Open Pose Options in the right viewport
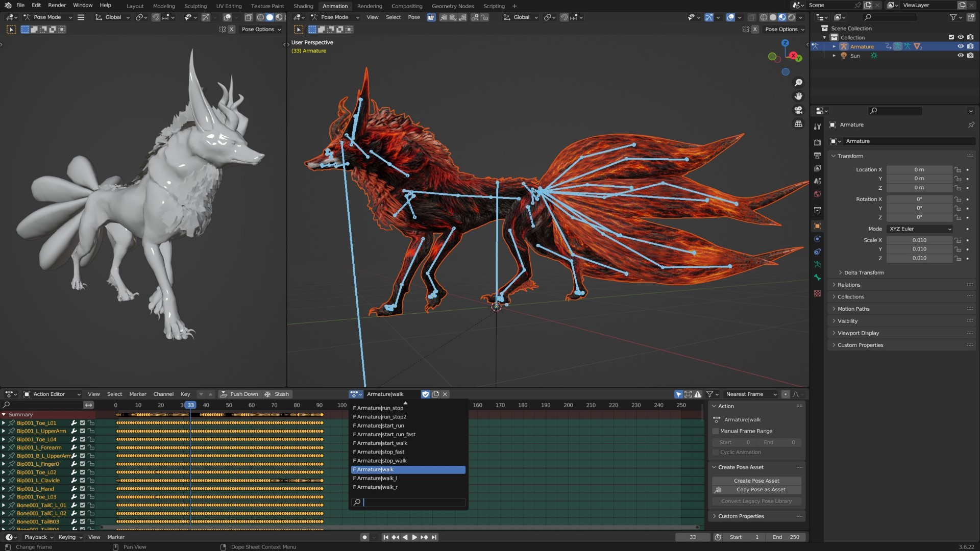This screenshot has width=980, height=551. click(785, 30)
